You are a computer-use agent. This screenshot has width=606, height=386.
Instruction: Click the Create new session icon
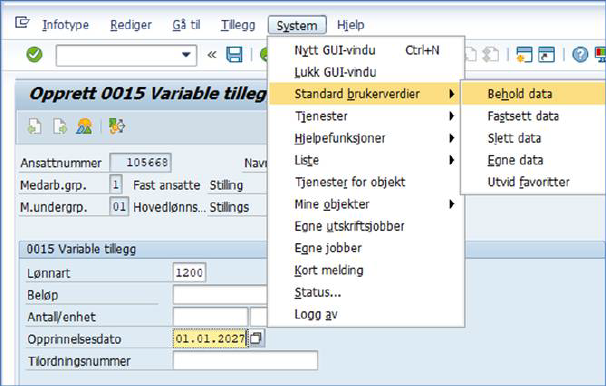pyautogui.click(x=524, y=54)
